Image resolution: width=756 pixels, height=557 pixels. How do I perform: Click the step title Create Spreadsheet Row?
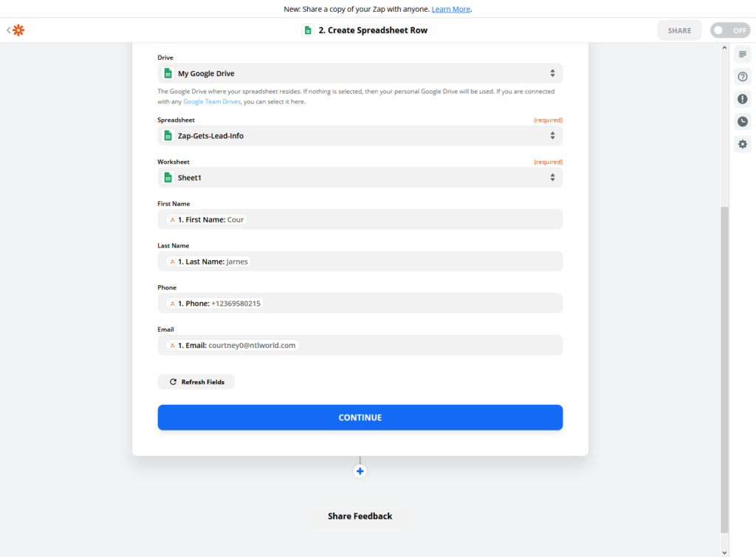pos(373,30)
